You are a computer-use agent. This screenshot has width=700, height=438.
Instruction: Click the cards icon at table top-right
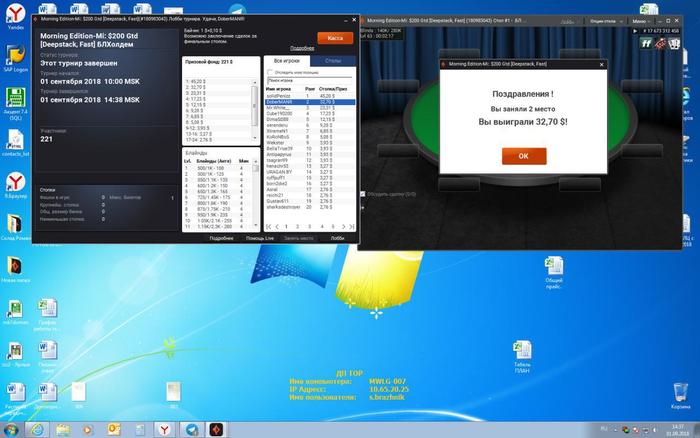click(674, 43)
